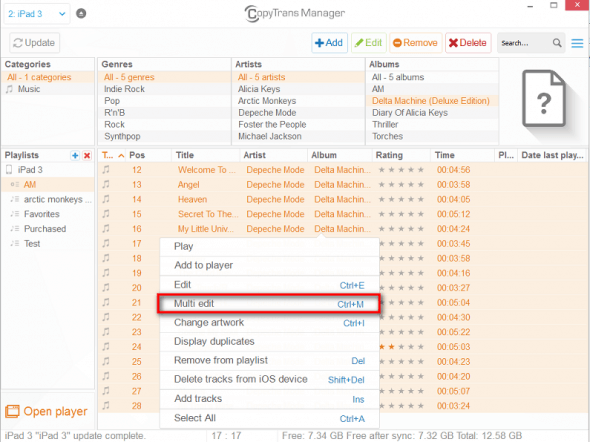This screenshot has height=442, width=590.
Task: Select Michael Jackson artist
Action: pos(299,137)
